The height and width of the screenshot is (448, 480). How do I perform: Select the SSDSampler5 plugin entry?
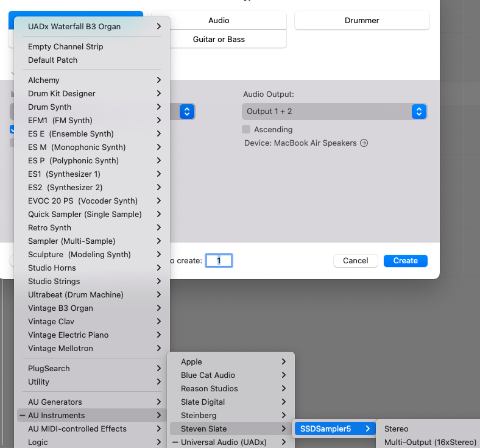pos(335,429)
